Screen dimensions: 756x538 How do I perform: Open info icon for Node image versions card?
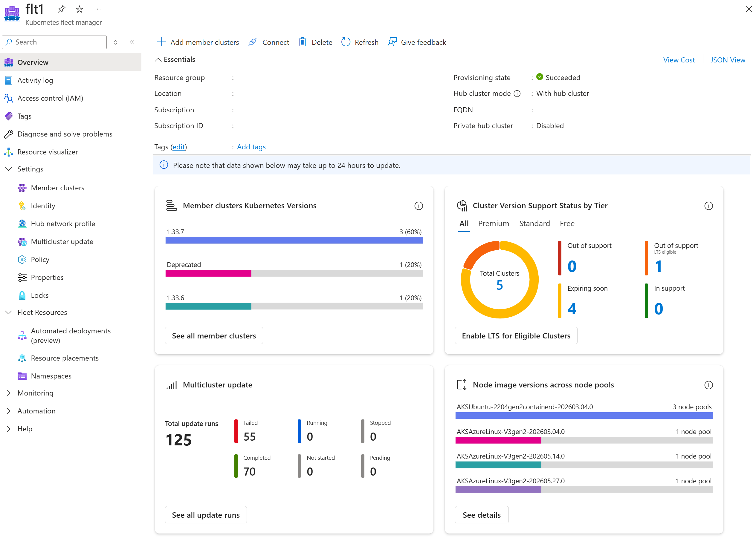point(708,385)
